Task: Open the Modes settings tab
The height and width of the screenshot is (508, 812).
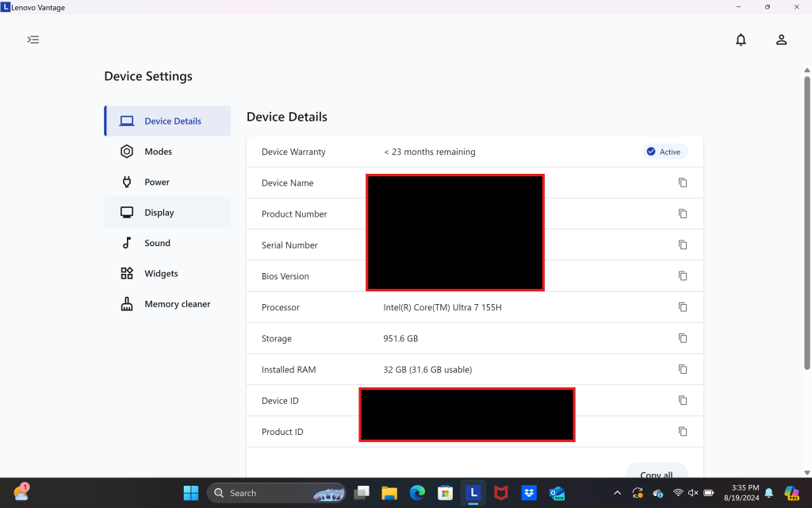Action: point(167,152)
